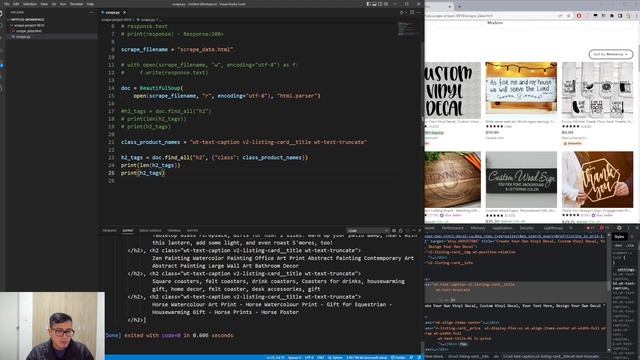The width and height of the screenshot is (640, 360).
Task: Change line ending via CRLF status item
Action: point(320,358)
